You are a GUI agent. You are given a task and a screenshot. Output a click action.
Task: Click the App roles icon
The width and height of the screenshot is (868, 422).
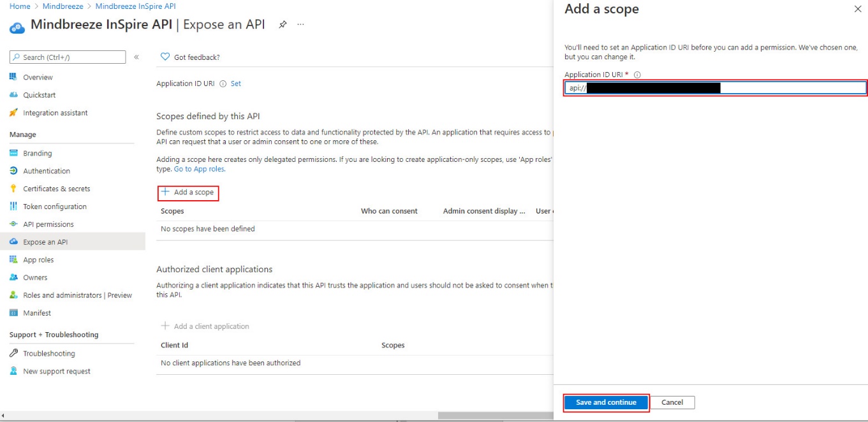click(x=13, y=259)
